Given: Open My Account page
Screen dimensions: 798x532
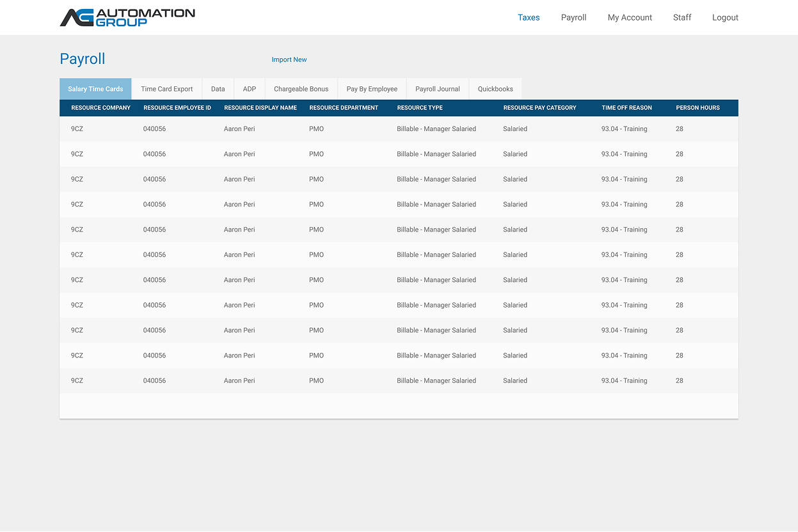Looking at the screenshot, I should pyautogui.click(x=630, y=17).
